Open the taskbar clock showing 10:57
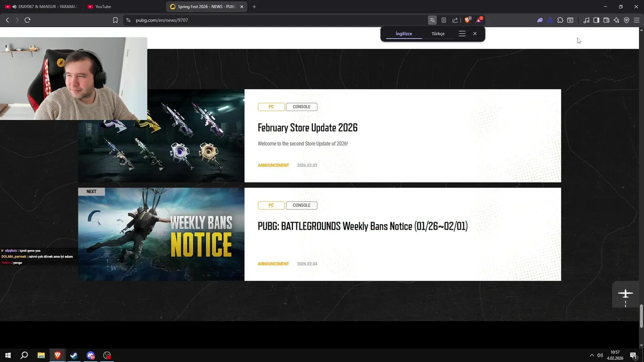Image resolution: width=644 pixels, height=362 pixels. pos(615,355)
